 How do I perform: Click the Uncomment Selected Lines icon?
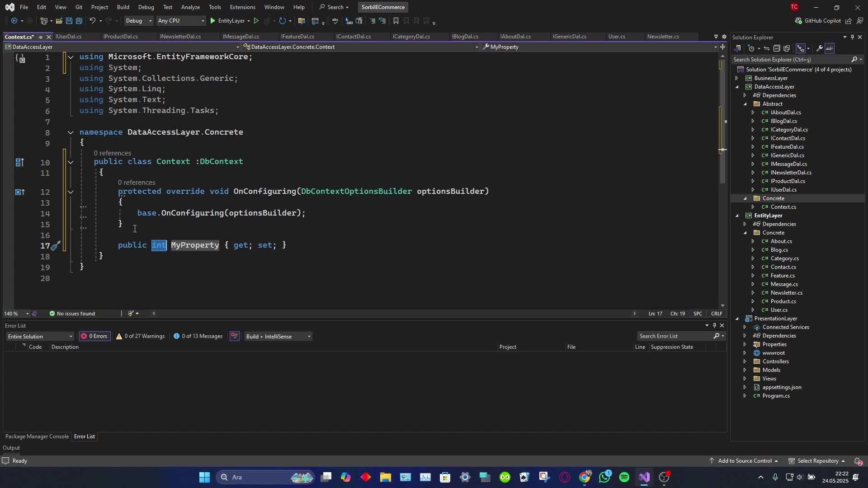pyautogui.click(x=382, y=21)
